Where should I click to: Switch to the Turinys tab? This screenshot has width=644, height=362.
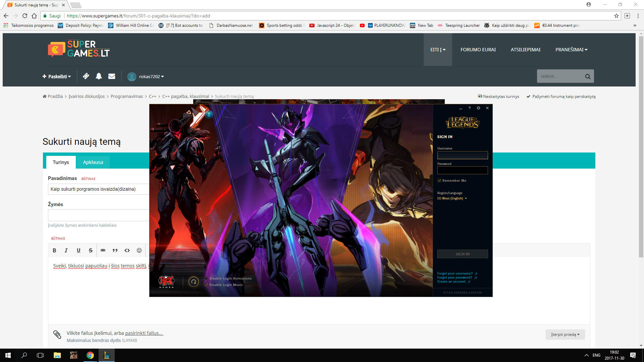click(61, 162)
